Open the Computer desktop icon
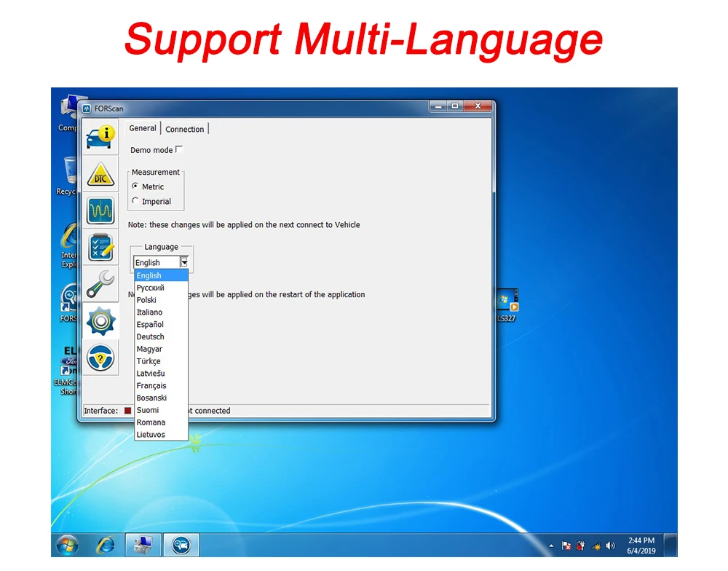The height and width of the screenshot is (571, 728). (70, 113)
